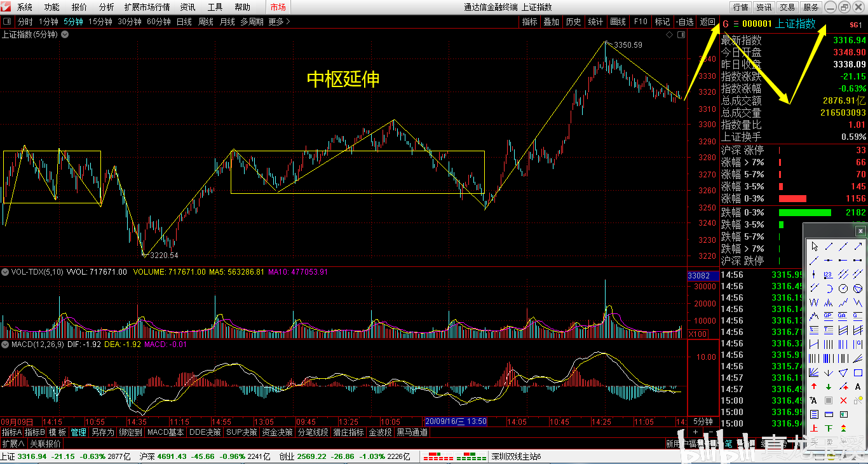This screenshot has width=868, height=464.
Task: Select the 分时 intraday view
Action: [25, 22]
